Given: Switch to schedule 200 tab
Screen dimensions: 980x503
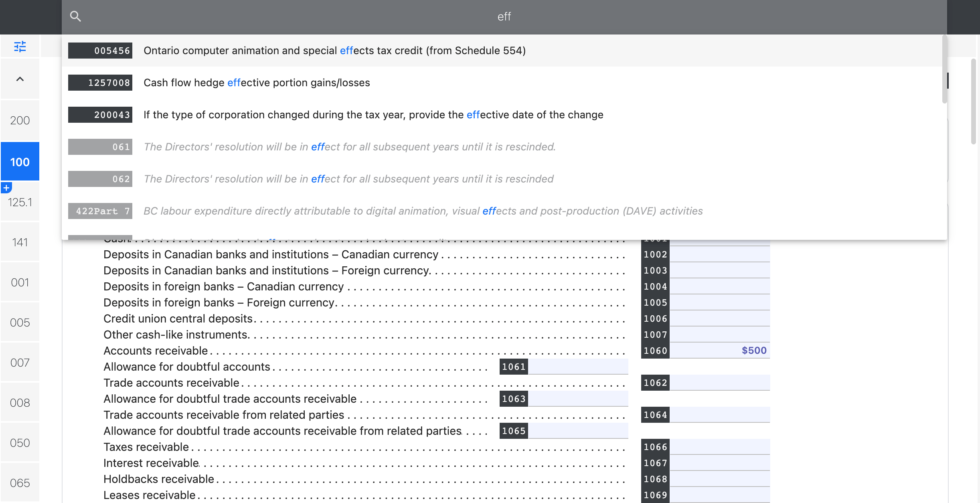Looking at the screenshot, I should (x=20, y=120).
